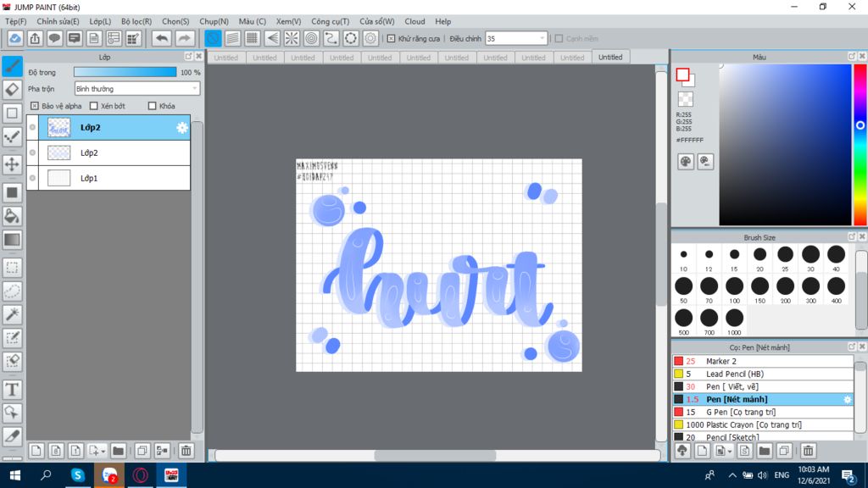Toggle Cạnh mềm checkbox

tap(559, 39)
